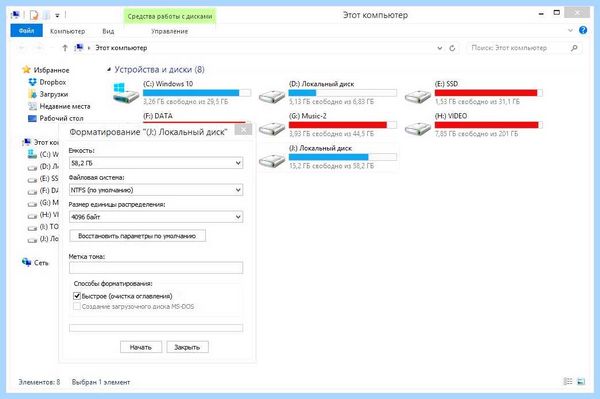This screenshot has width=600, height=399.
Task: Click the search magnifier icon
Action: coord(574,48)
